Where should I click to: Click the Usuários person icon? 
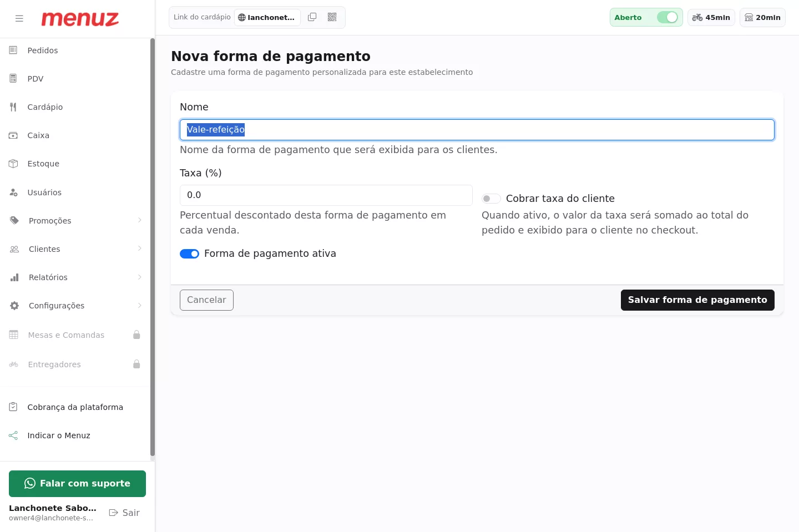click(13, 192)
